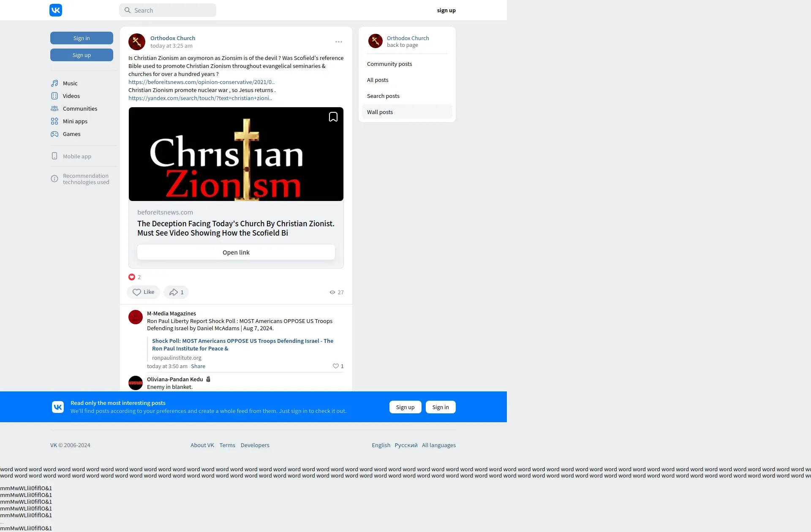Open the Mini apps icon
This screenshot has height=532, width=811.
[54, 121]
